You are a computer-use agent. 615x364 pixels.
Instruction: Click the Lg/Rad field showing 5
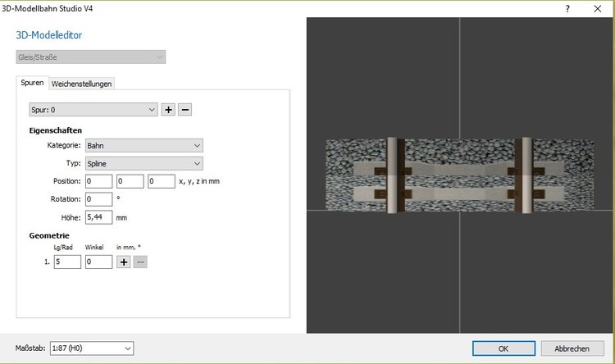coord(67,262)
